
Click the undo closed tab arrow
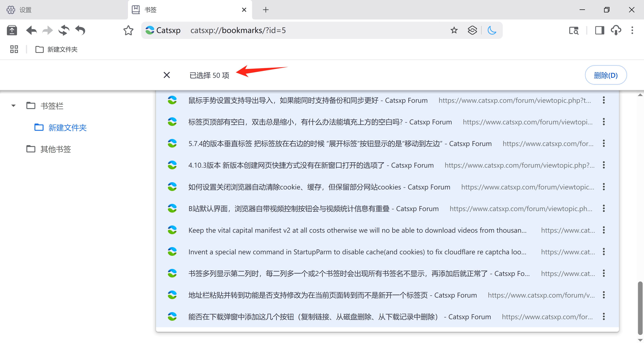[80, 31]
